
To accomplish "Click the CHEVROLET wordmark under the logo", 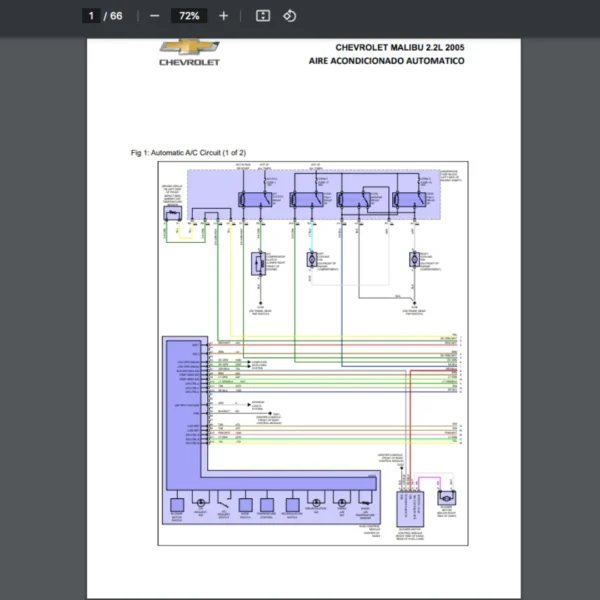I will [189, 62].
